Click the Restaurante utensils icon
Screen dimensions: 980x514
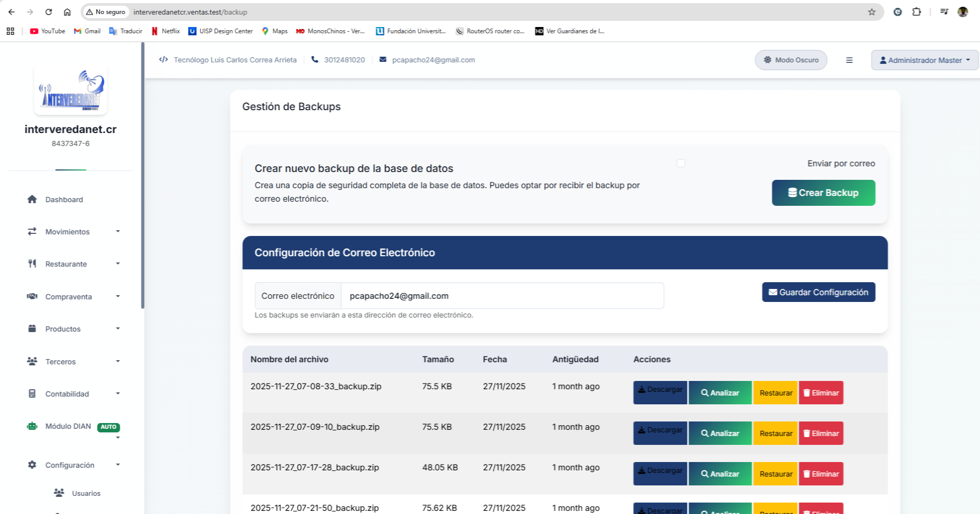(32, 263)
